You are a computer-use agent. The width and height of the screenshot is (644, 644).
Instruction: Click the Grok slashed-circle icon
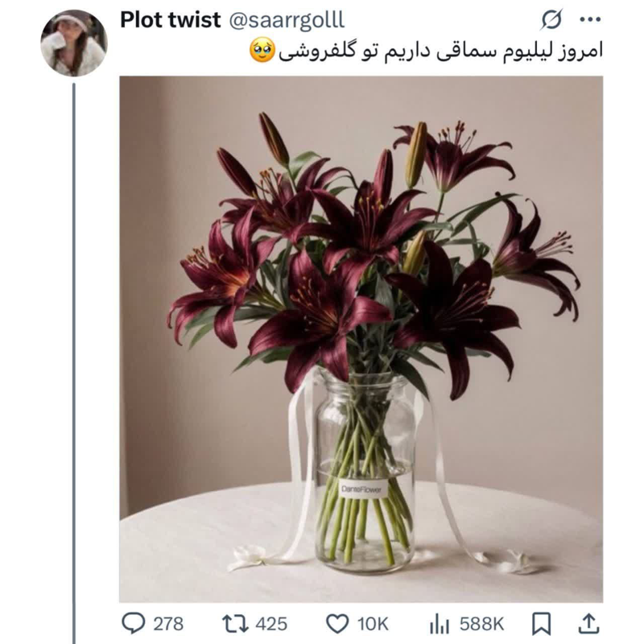click(x=554, y=20)
